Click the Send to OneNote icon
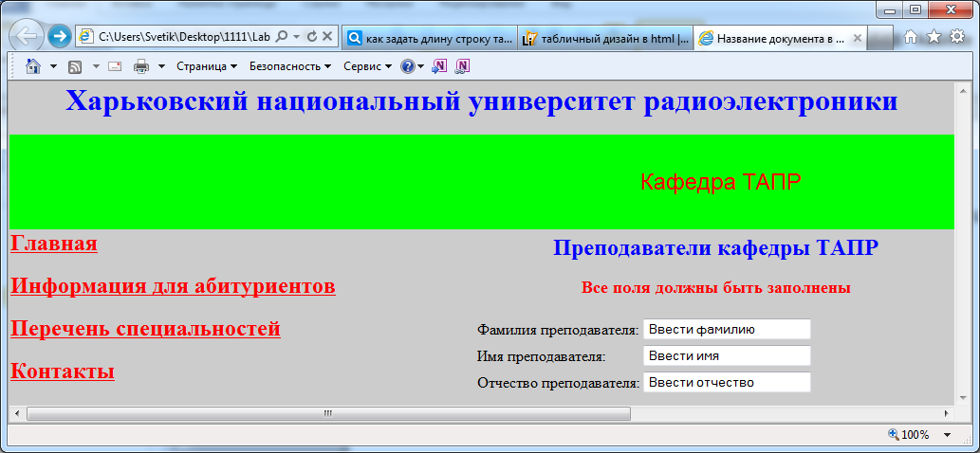This screenshot has width=980, height=453. pos(439,66)
